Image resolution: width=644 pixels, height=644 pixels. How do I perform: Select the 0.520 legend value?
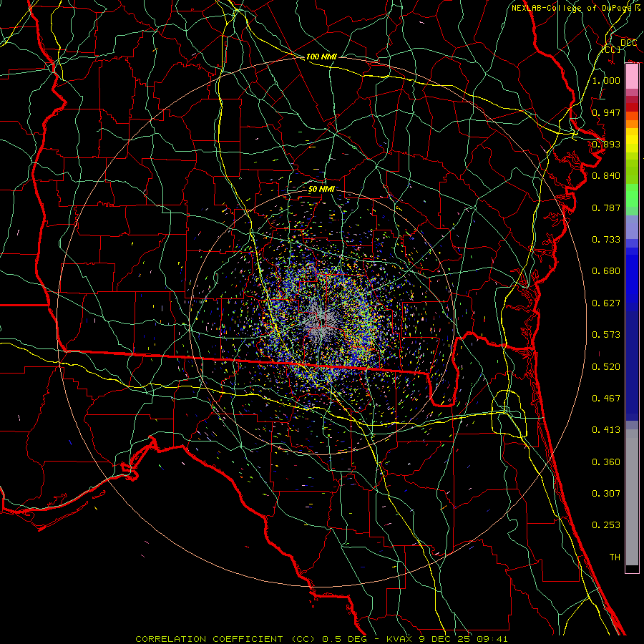[x=606, y=367]
